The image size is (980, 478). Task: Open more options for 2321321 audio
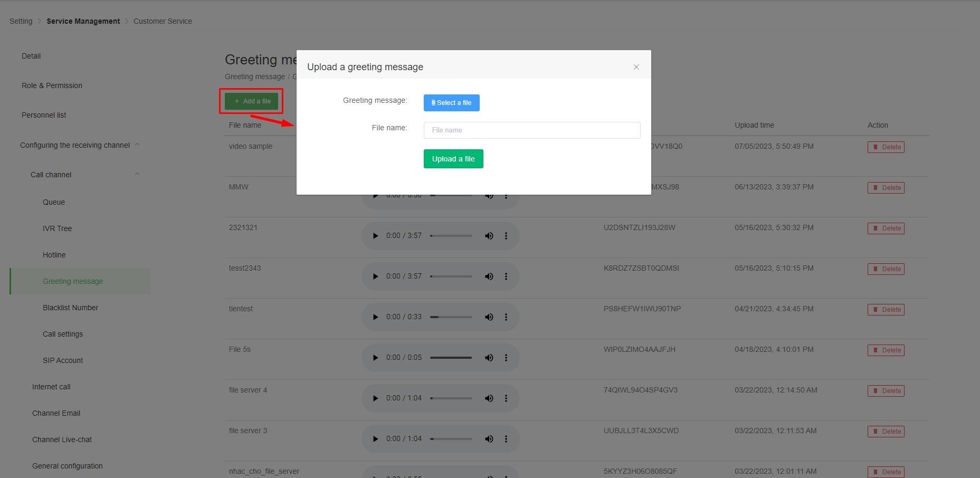(x=506, y=236)
